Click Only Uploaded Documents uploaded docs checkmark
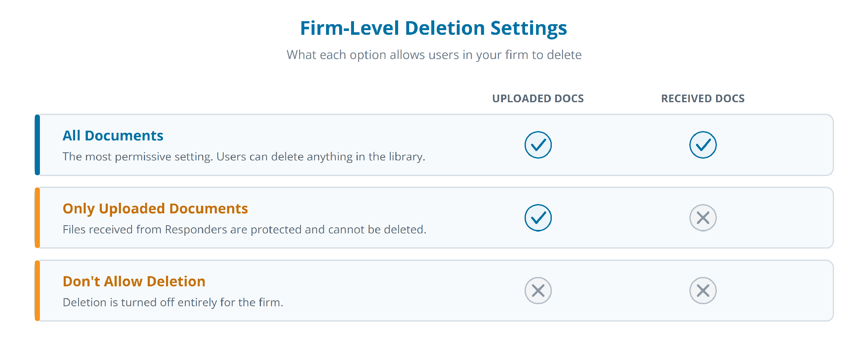The image size is (868, 347). pos(538,218)
